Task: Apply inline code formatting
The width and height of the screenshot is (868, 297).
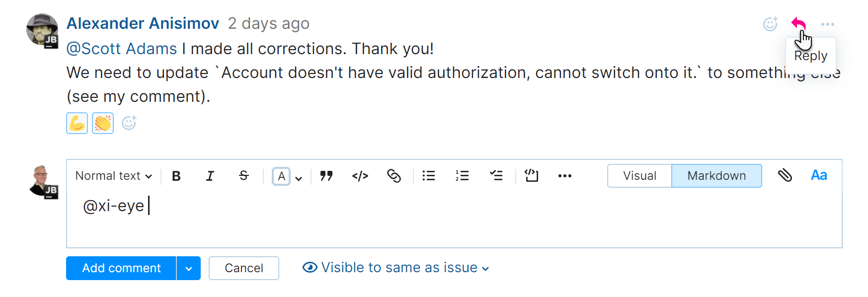Action: 360,176
